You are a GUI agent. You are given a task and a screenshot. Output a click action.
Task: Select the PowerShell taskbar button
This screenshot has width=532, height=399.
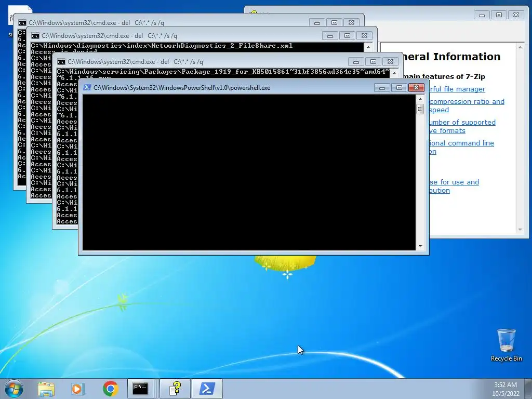(207, 389)
